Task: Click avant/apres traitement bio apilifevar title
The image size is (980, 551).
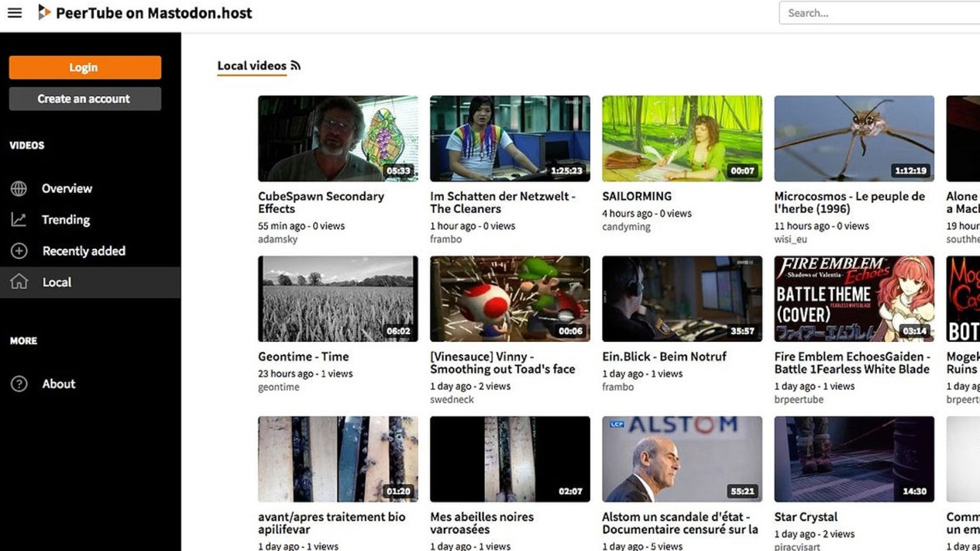Action: 332,523
